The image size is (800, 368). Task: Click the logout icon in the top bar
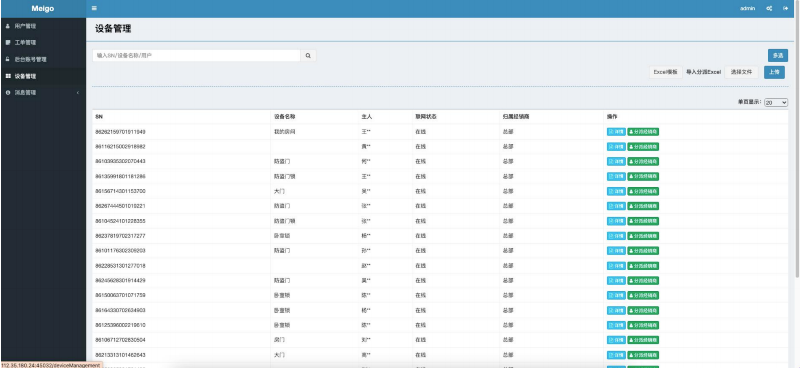click(x=786, y=8)
